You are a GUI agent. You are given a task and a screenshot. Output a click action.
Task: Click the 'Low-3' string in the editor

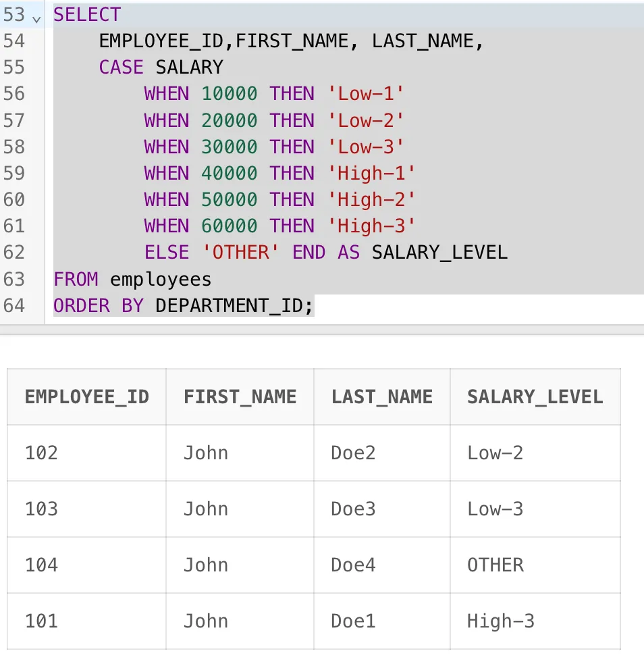tap(366, 147)
